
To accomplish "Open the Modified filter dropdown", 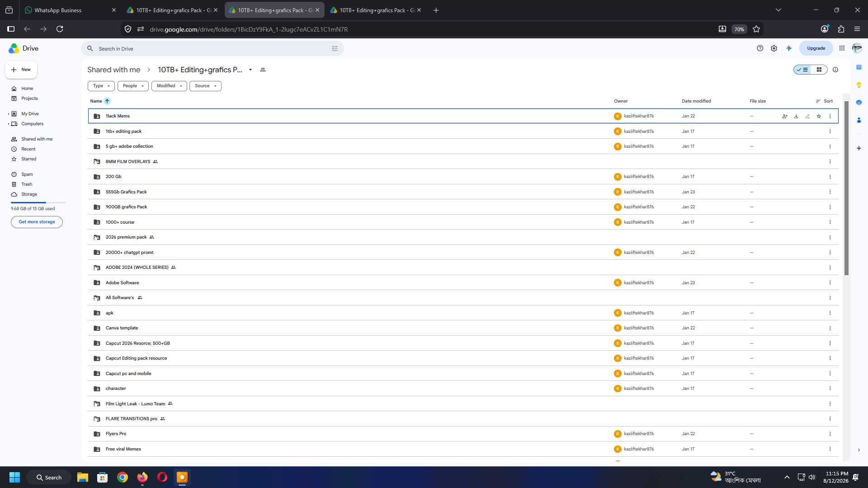I will (x=169, y=86).
